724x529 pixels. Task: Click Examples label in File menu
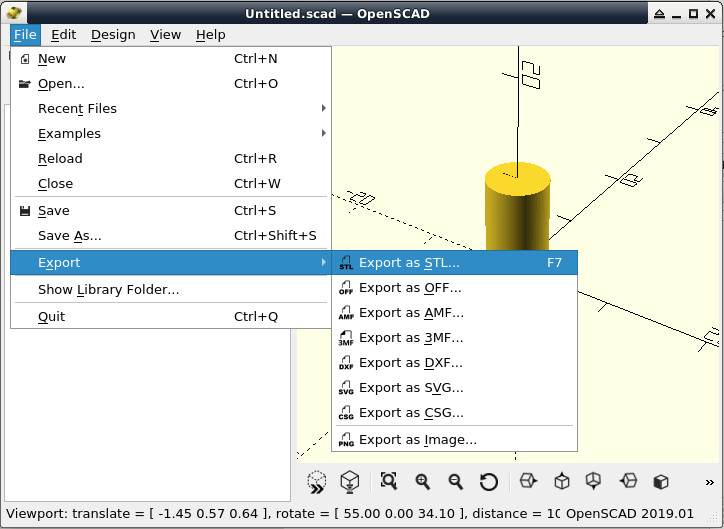coord(69,133)
